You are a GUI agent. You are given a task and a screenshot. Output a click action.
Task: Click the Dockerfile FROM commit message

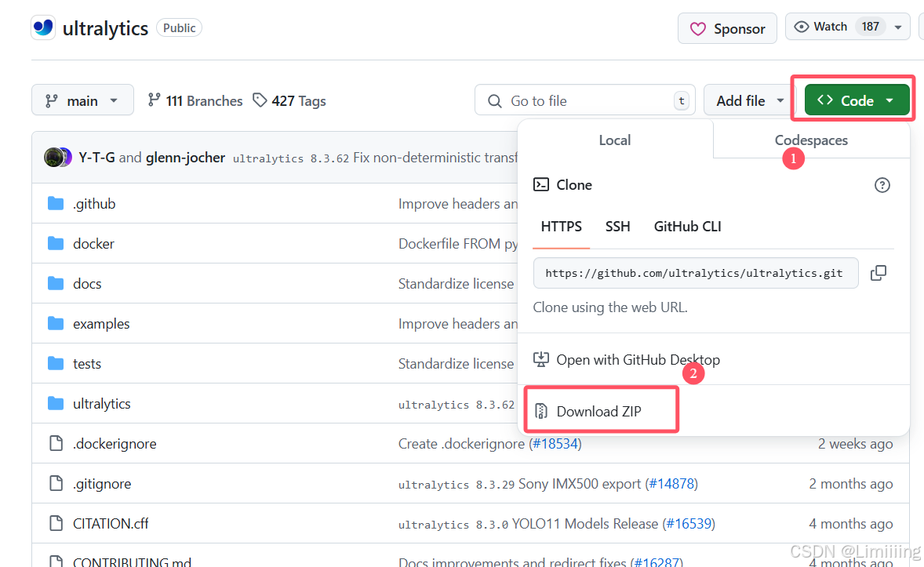click(x=458, y=243)
